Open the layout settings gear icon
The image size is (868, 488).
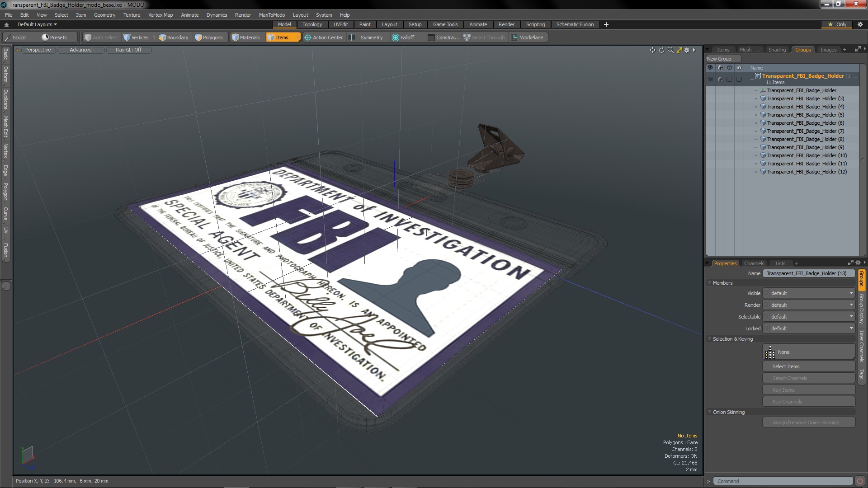860,24
